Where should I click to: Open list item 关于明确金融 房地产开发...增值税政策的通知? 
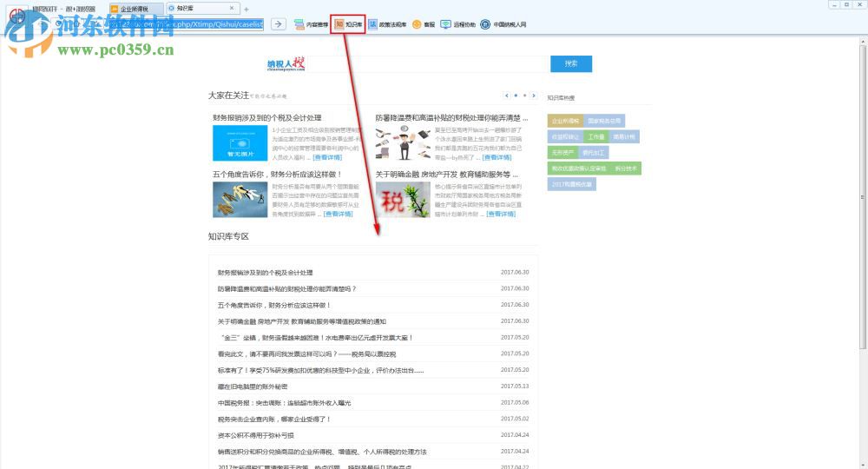pyautogui.click(x=302, y=321)
